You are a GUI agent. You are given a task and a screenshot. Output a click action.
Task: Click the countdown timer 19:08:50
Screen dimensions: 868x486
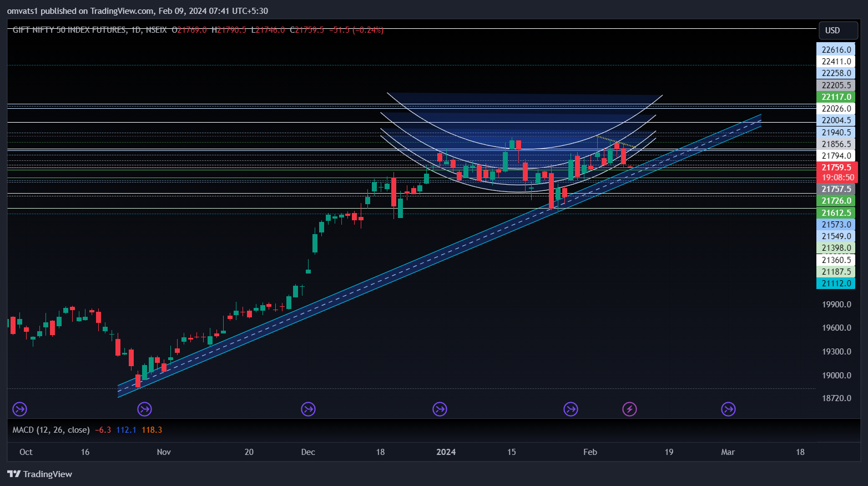(836, 178)
